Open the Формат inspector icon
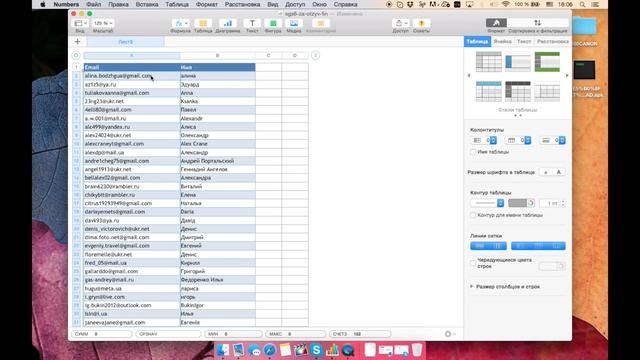The image size is (640, 360). [x=496, y=23]
